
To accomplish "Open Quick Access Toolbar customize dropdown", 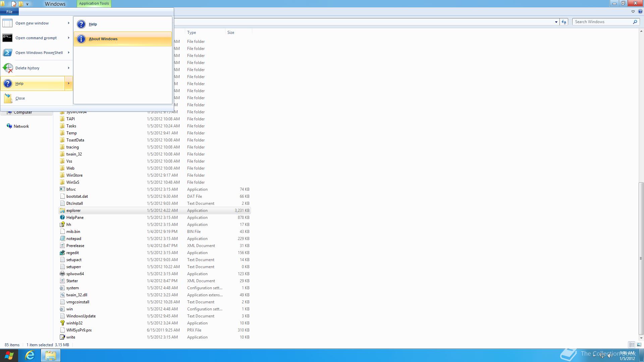I will tap(27, 4).
